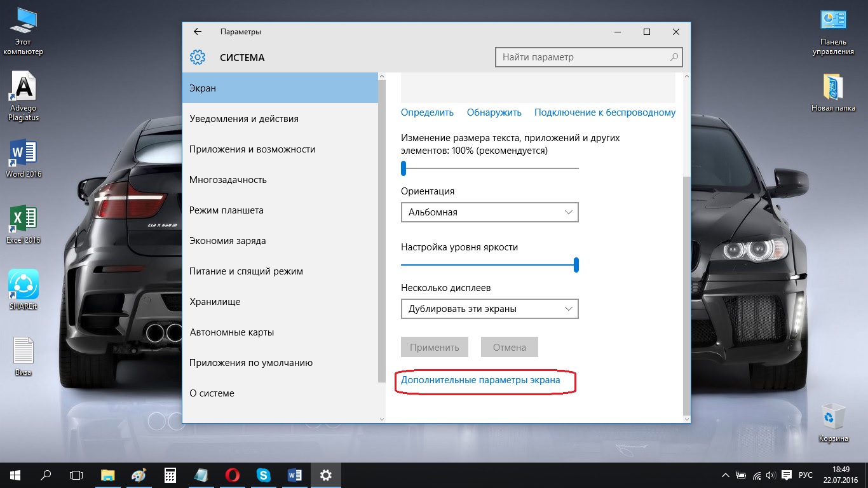This screenshot has height=488, width=868.
Task: Select the Панель управления desktop icon
Action: pyautogui.click(x=833, y=32)
